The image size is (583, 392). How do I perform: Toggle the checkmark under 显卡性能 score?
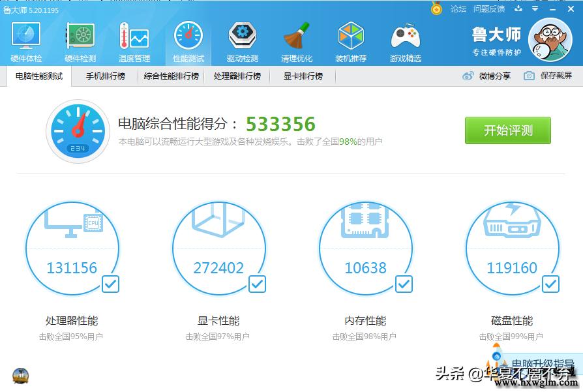pyautogui.click(x=257, y=284)
